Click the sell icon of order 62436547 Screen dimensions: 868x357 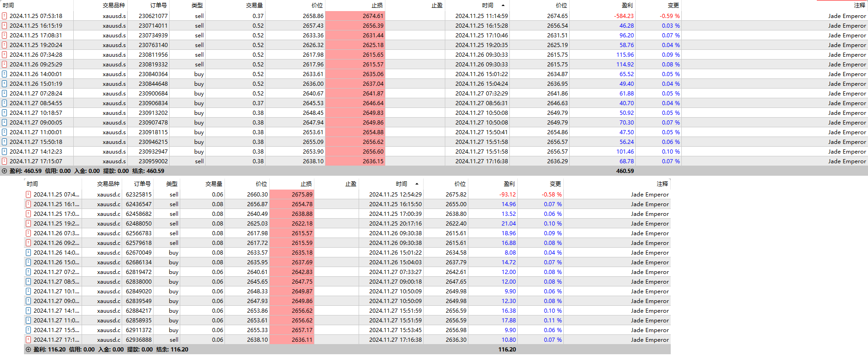pos(29,204)
